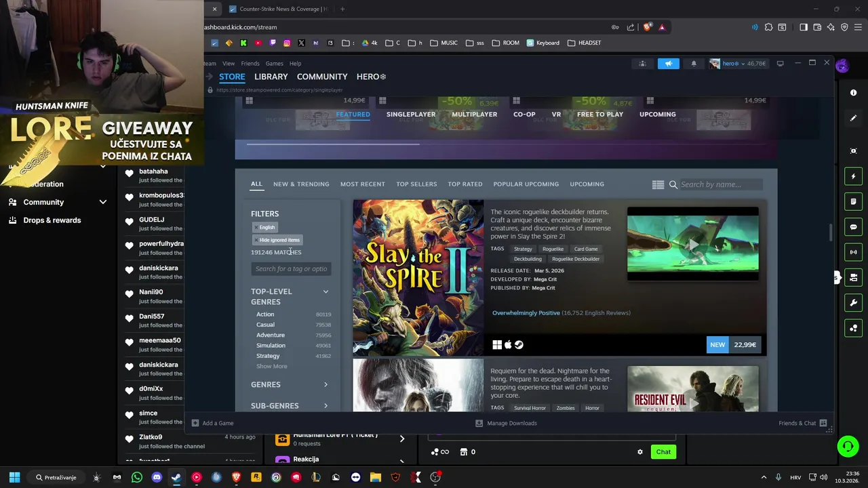Click Steam icon in the taskbar

176,477
